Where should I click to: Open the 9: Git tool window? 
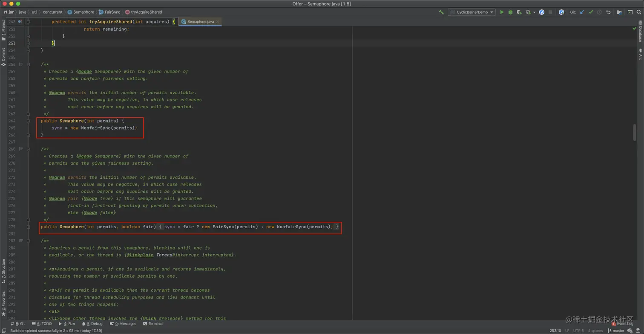[17, 324]
